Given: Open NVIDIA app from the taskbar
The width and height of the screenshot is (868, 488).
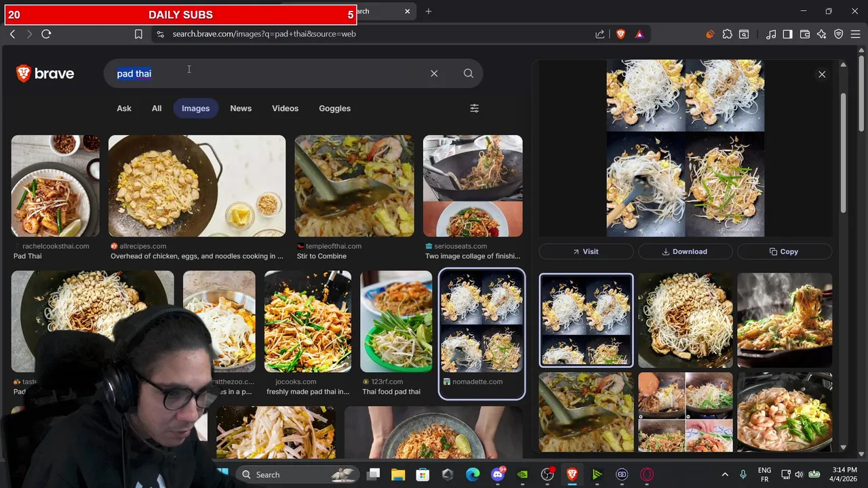Looking at the screenshot, I should coord(522,474).
